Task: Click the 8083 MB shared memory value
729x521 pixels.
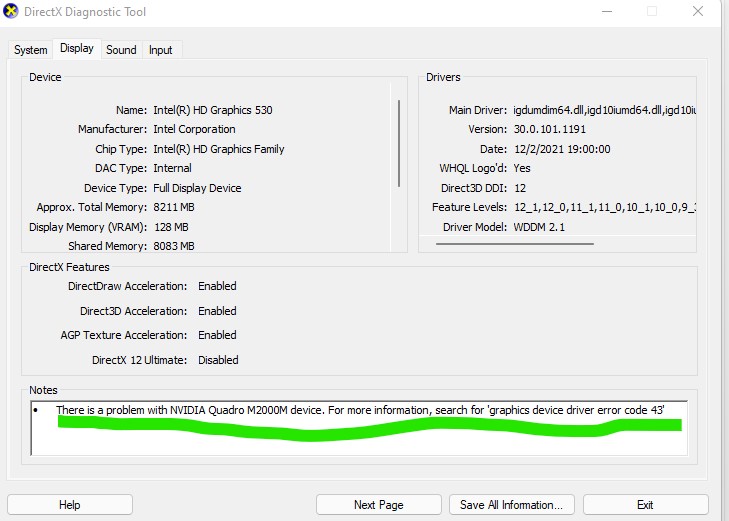Action: click(174, 246)
